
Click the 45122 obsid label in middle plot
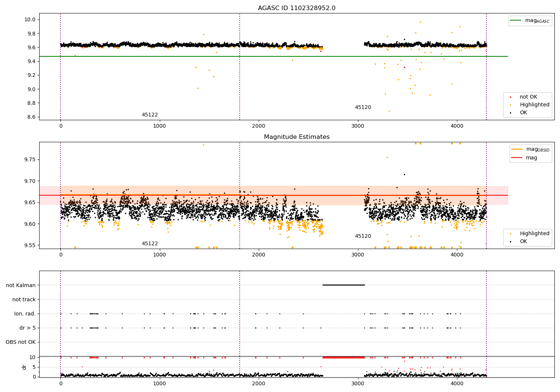click(150, 244)
